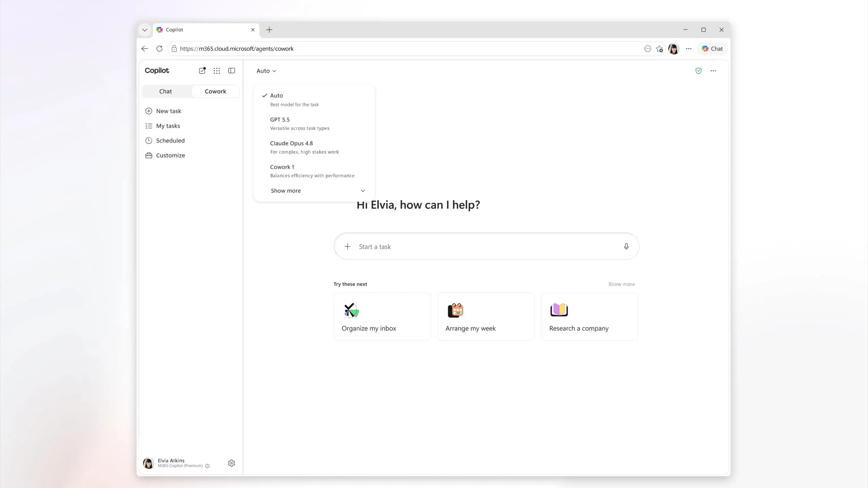Reload the page with refresh icon

coord(159,48)
